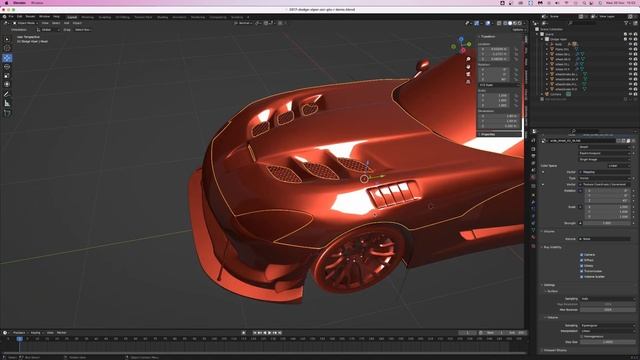Screen dimensions: 640x360
Task: Click the current frame marker in timeline
Action: [19, 339]
